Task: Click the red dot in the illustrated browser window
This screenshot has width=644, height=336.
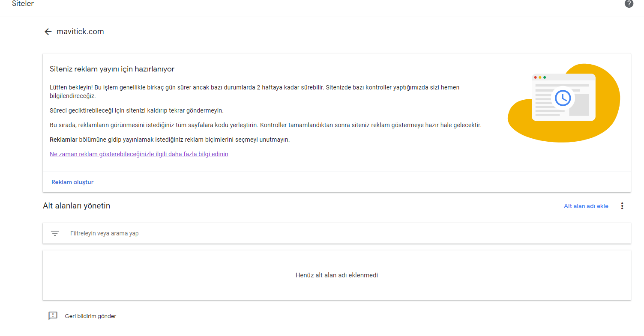Action: (535, 77)
